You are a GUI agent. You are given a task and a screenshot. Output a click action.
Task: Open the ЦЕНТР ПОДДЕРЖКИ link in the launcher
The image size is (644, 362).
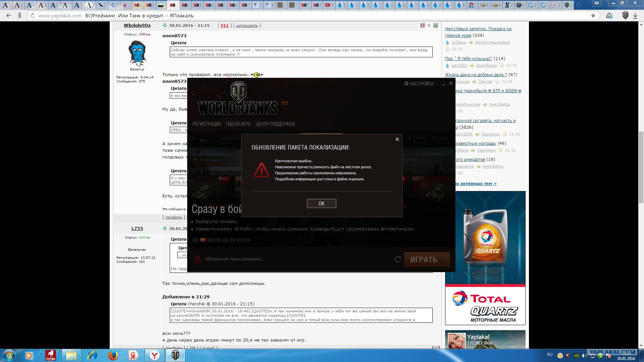275,124
